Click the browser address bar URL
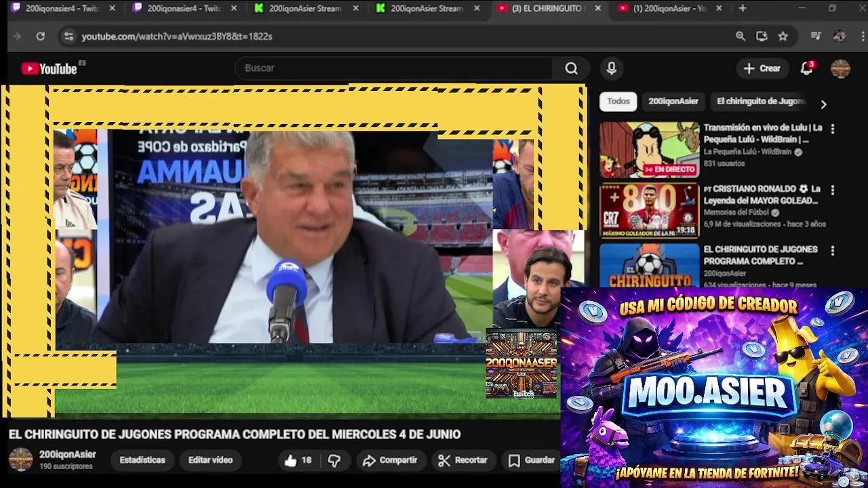This screenshot has height=488, width=868. [177, 37]
